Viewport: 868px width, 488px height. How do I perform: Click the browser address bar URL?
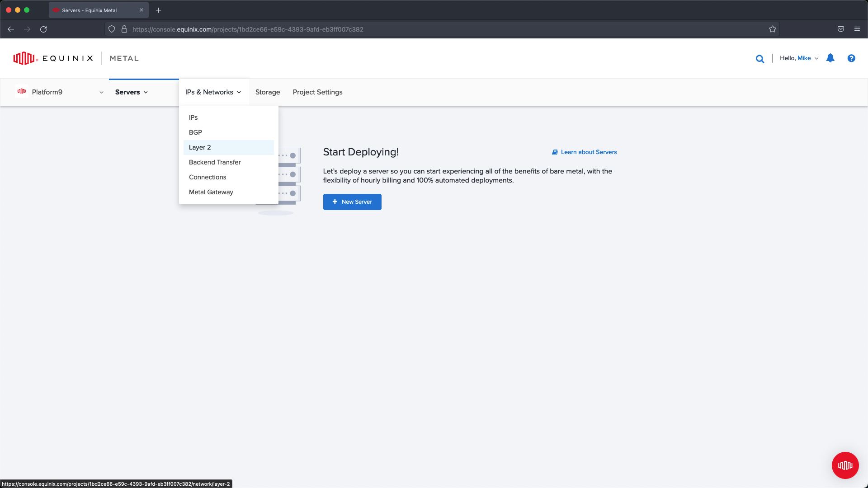pos(248,29)
